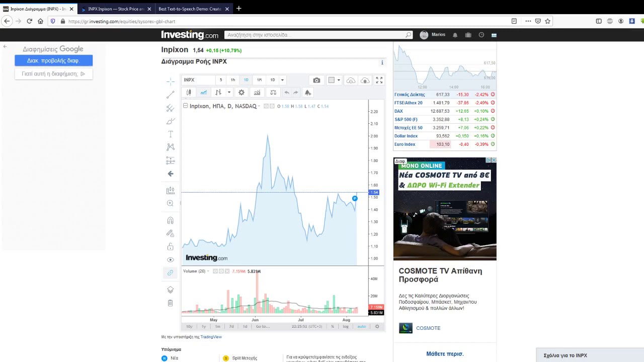The image size is (644, 362).
Task: Set time range to 10y
Action: 189,326
